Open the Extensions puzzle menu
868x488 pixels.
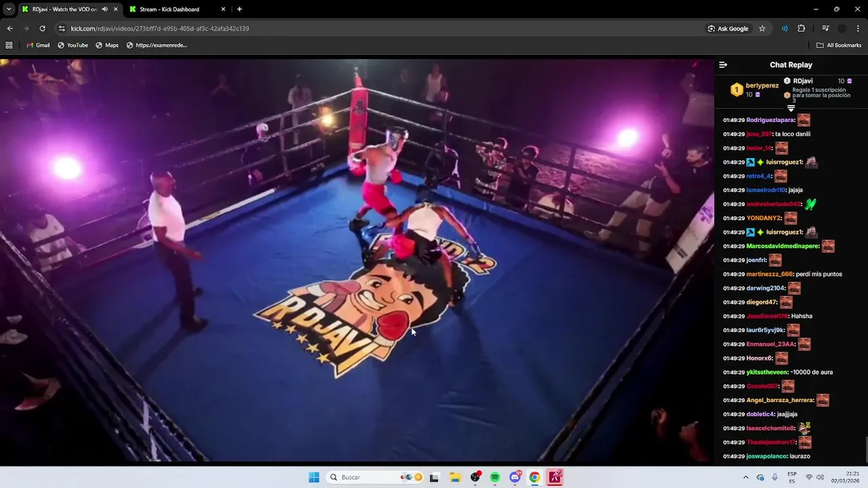click(802, 28)
